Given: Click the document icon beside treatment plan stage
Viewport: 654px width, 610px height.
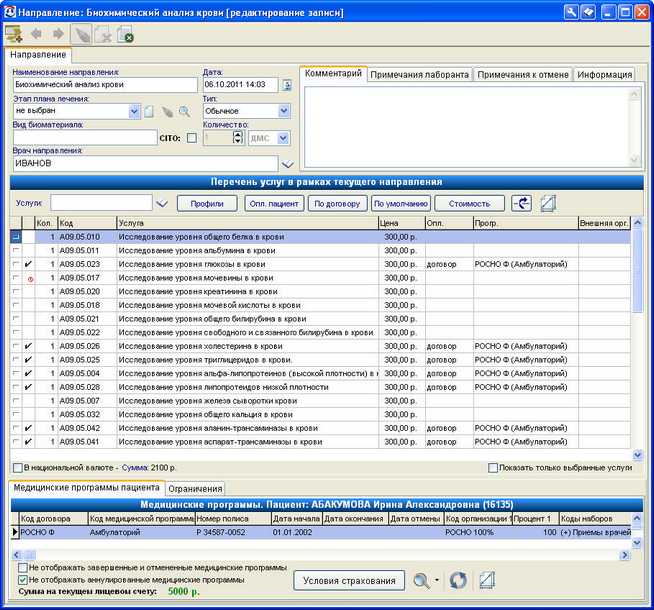Looking at the screenshot, I should [x=149, y=111].
